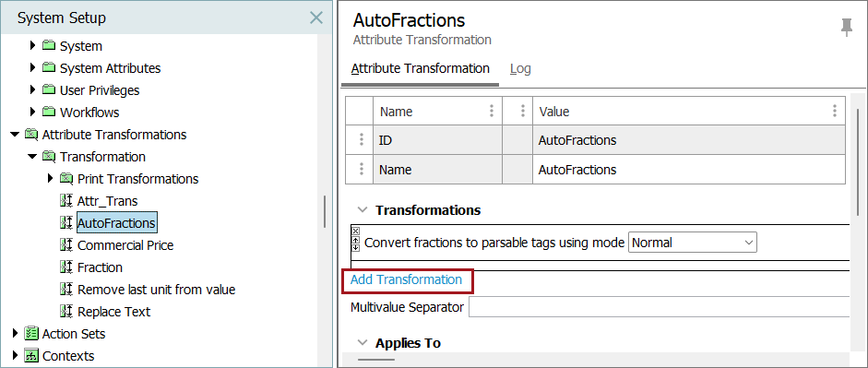The width and height of the screenshot is (868, 368).
Task: Switch to the Log tab
Action: coord(520,68)
